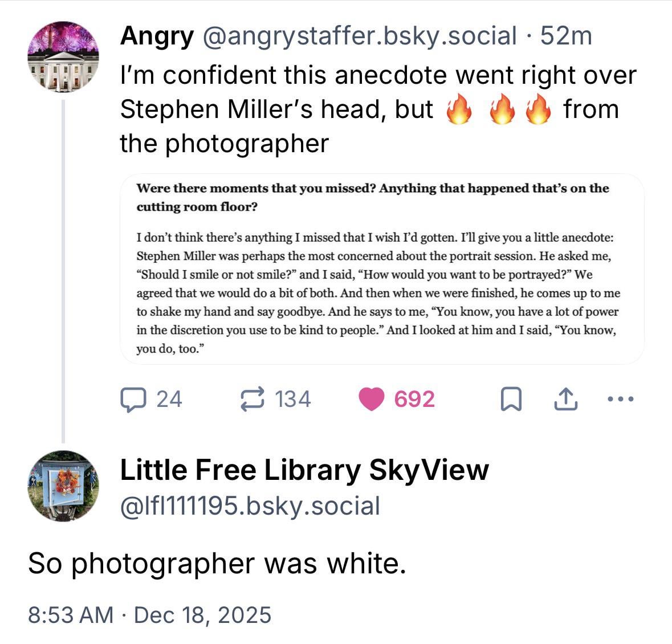Click the @lfl111195.bsky.social handle
Screen dimensions: 672x644
point(250,506)
